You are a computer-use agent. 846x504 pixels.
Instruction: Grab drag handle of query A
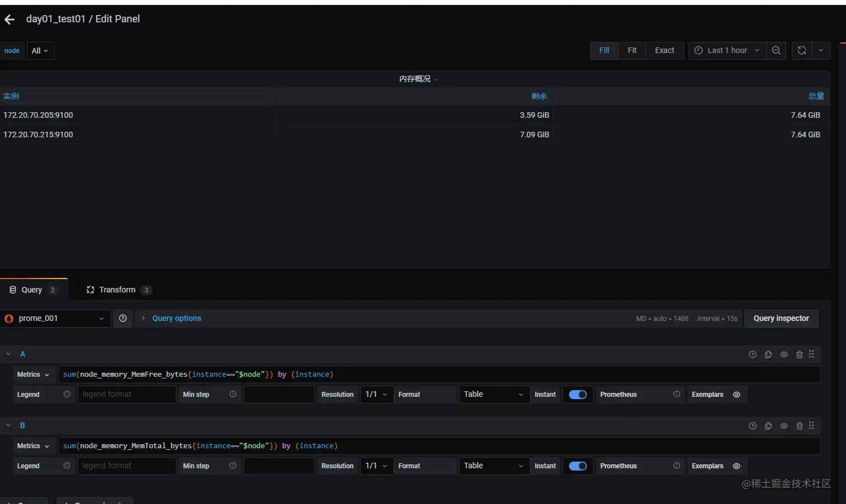click(811, 354)
